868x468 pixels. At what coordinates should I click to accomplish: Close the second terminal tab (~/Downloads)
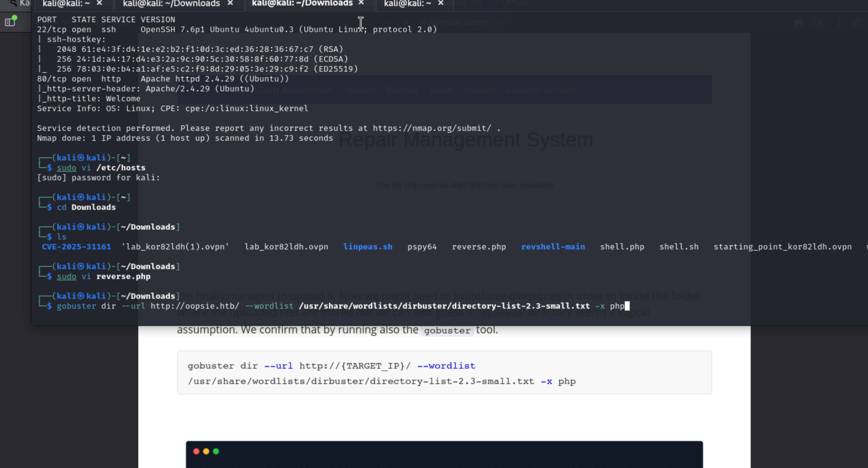point(230,3)
